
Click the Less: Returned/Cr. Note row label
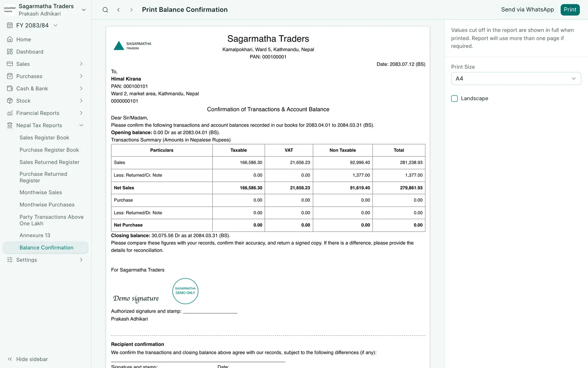point(138,175)
